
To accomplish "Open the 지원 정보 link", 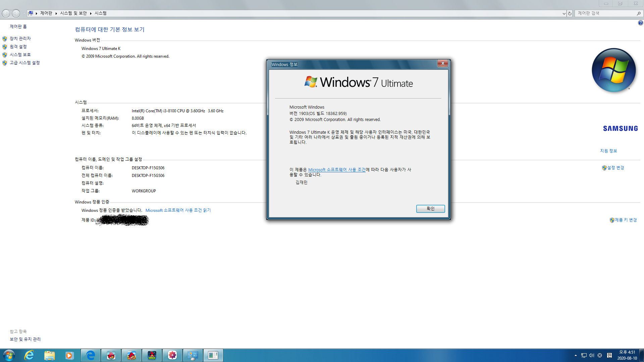I will pyautogui.click(x=608, y=151).
